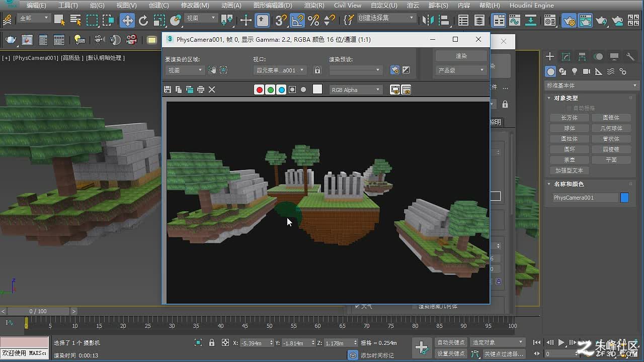This screenshot has height=362, width=644.
Task: Toggle Percent Snap in toolbar
Action: [313, 21]
